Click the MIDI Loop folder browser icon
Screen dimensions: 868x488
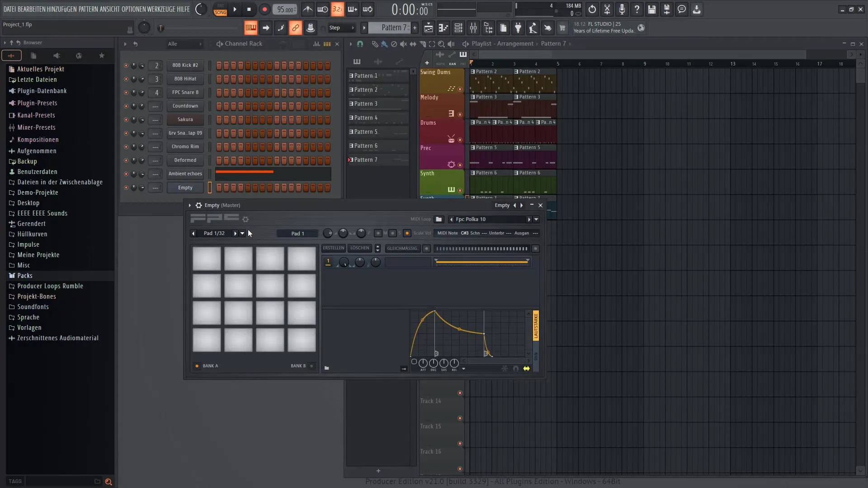pyautogui.click(x=439, y=219)
